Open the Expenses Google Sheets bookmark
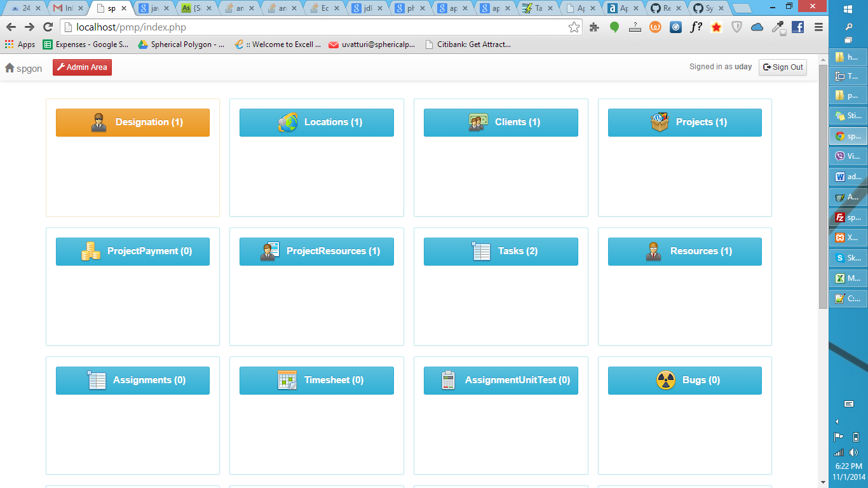The image size is (868, 488). pyautogui.click(x=86, y=44)
